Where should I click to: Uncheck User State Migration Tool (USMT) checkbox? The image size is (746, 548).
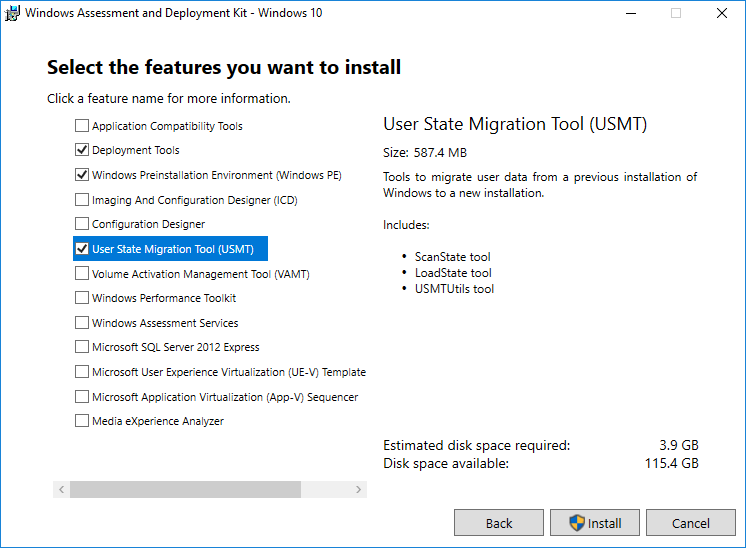[x=81, y=249]
